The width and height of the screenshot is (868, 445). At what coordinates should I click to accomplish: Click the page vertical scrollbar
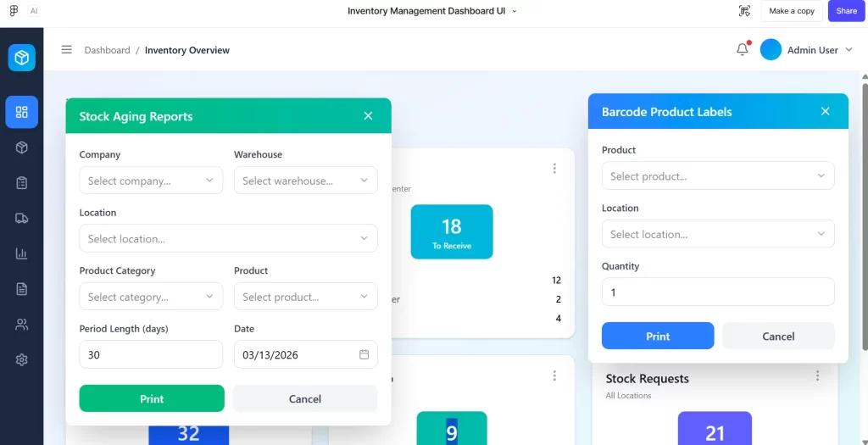[864, 216]
